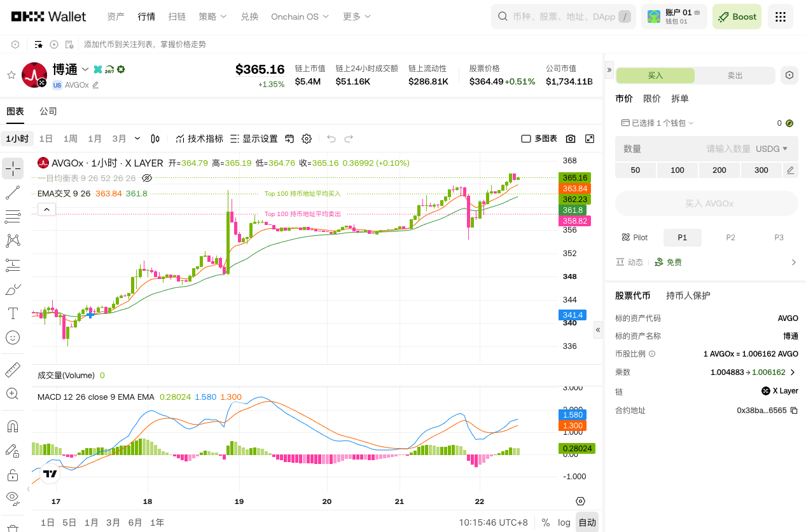Select the trend line drawing tool
This screenshot has height=532, width=806.
click(x=12, y=193)
